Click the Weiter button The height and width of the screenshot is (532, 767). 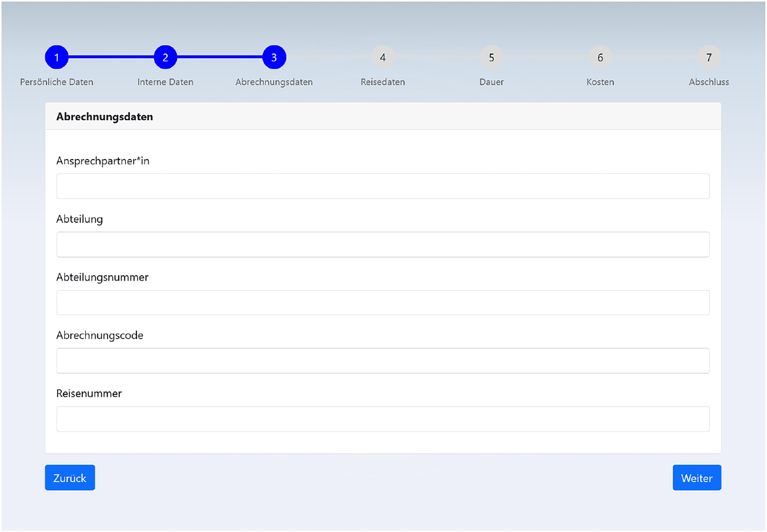coord(697,478)
